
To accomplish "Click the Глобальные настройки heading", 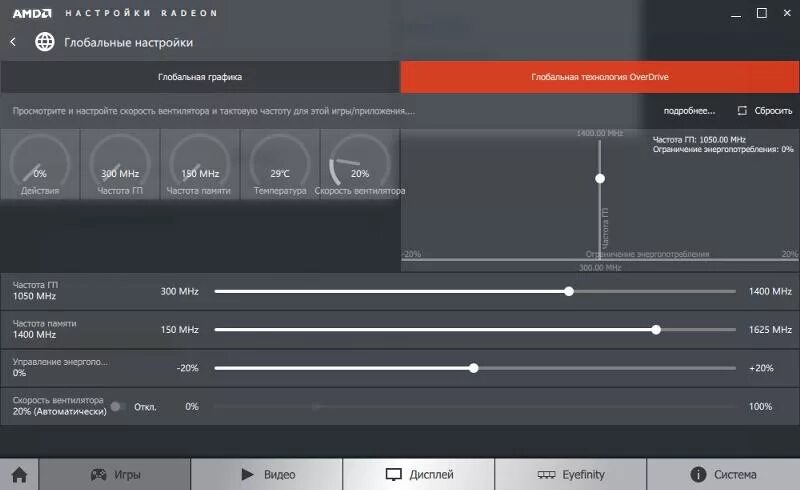I will point(129,42).
